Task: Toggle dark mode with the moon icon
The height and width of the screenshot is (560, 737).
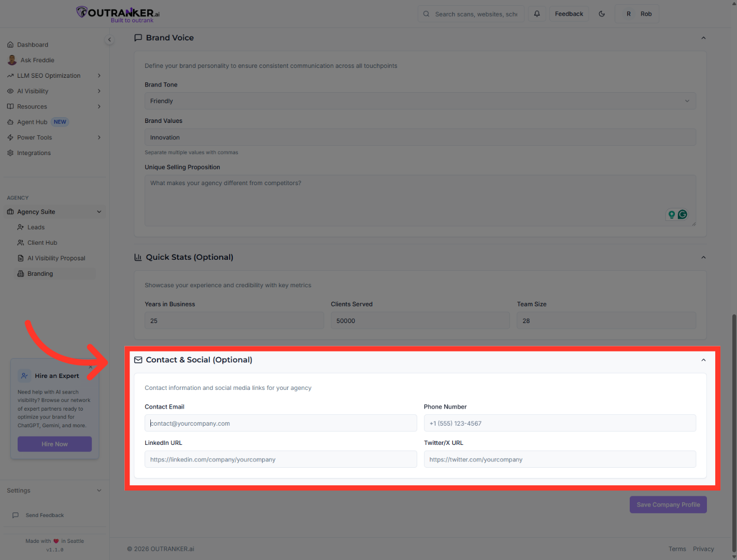Action: (602, 13)
